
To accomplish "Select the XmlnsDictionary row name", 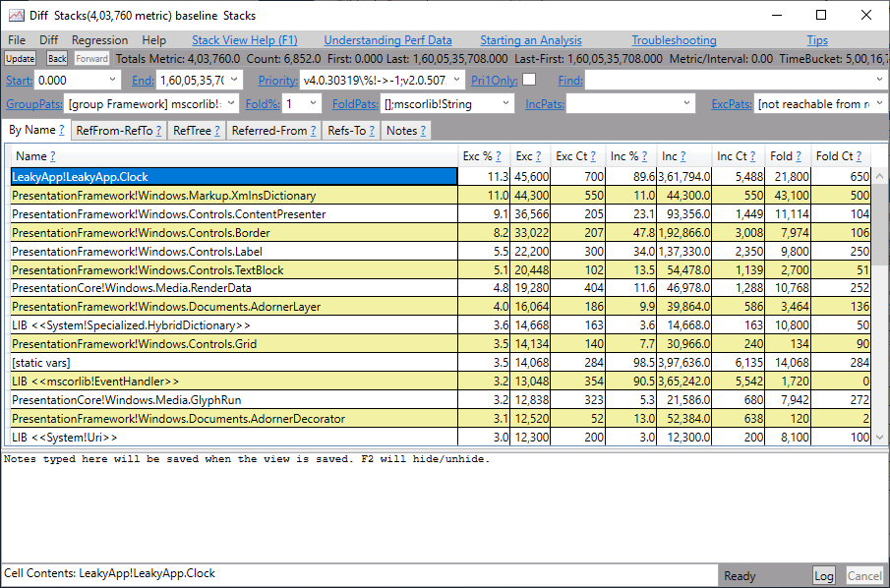I will click(163, 196).
